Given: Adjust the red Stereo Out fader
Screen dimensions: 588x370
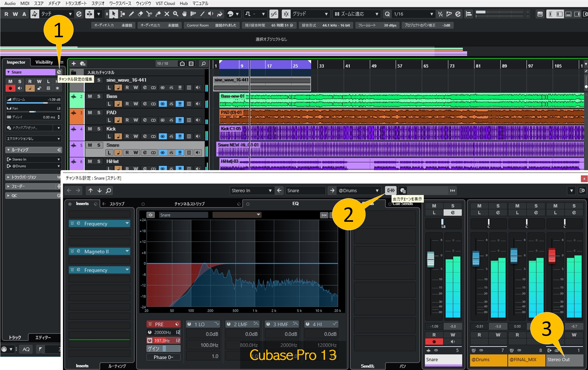Looking at the screenshot, I should (x=552, y=256).
